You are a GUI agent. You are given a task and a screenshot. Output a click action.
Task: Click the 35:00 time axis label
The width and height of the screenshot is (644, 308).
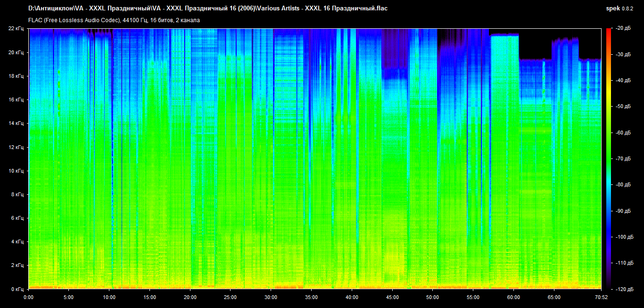click(x=311, y=297)
